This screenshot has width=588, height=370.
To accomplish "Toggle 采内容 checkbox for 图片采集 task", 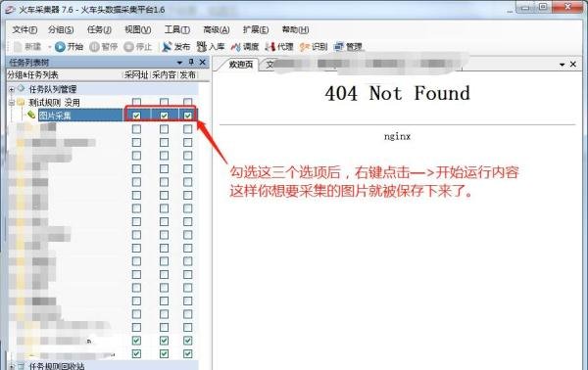I will pyautogui.click(x=164, y=116).
